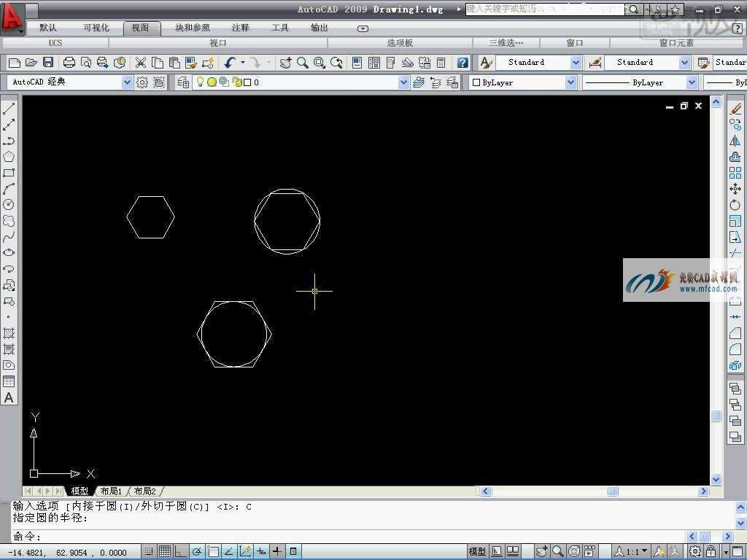Open a file with the Open folder icon
747x560 pixels.
[x=31, y=63]
